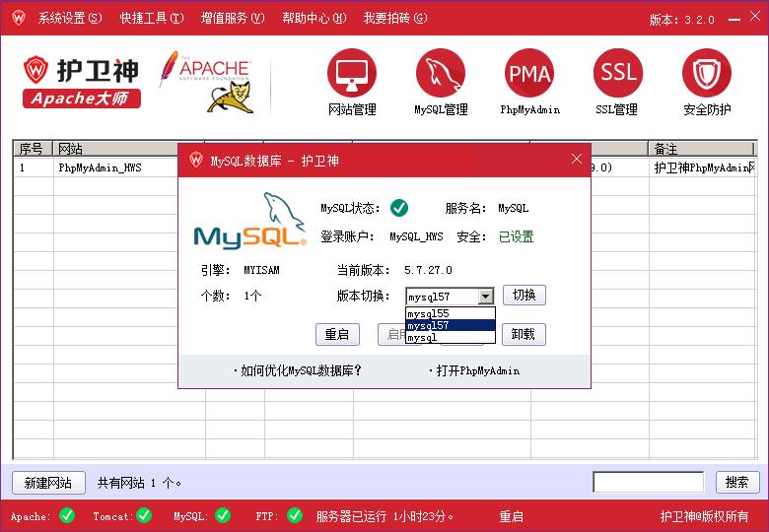Click the search input field beside 搜索
The height and width of the screenshot is (532, 769).
click(x=648, y=482)
